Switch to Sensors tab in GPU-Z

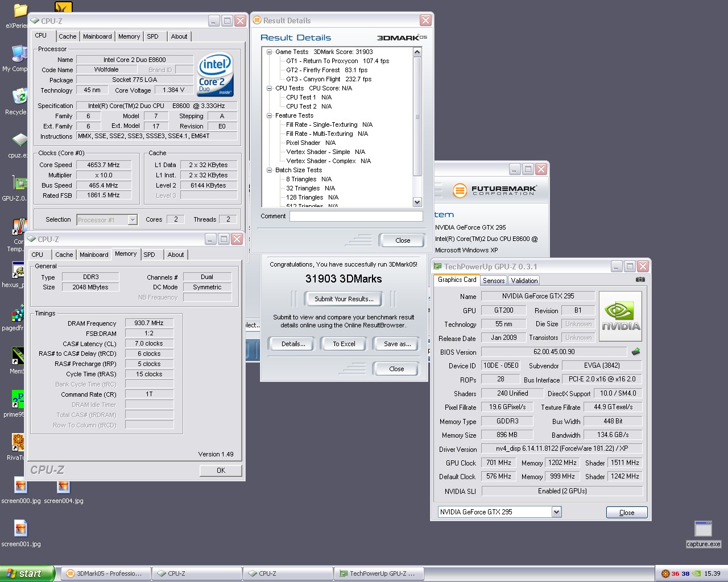494,281
